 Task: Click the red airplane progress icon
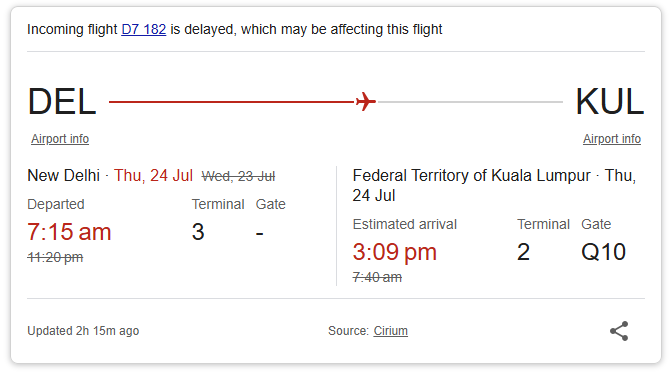point(366,102)
